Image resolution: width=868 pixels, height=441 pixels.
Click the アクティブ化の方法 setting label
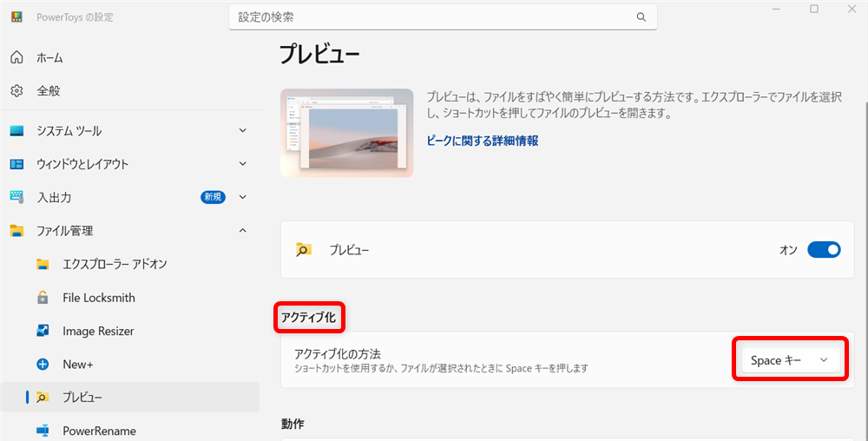[x=338, y=353]
